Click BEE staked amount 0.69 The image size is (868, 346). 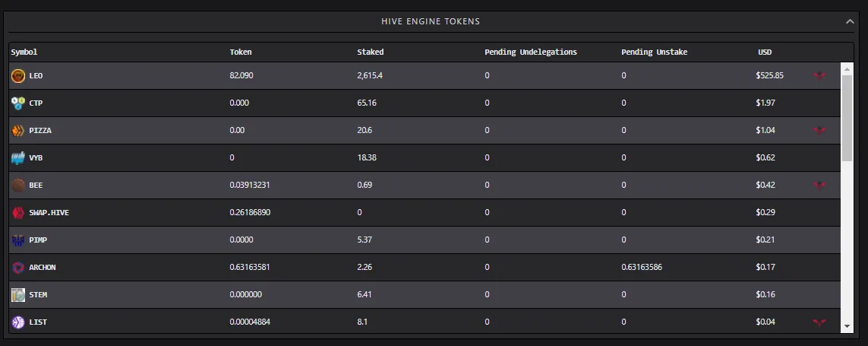click(x=364, y=186)
